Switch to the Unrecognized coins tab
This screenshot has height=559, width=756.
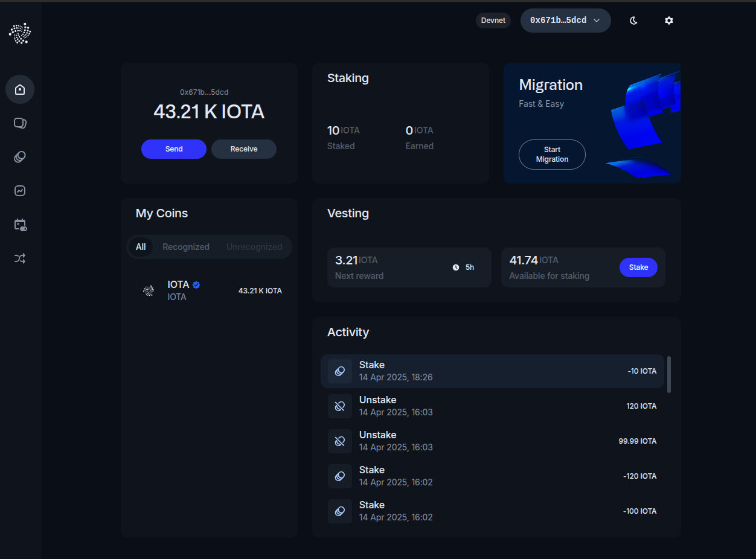pos(254,247)
